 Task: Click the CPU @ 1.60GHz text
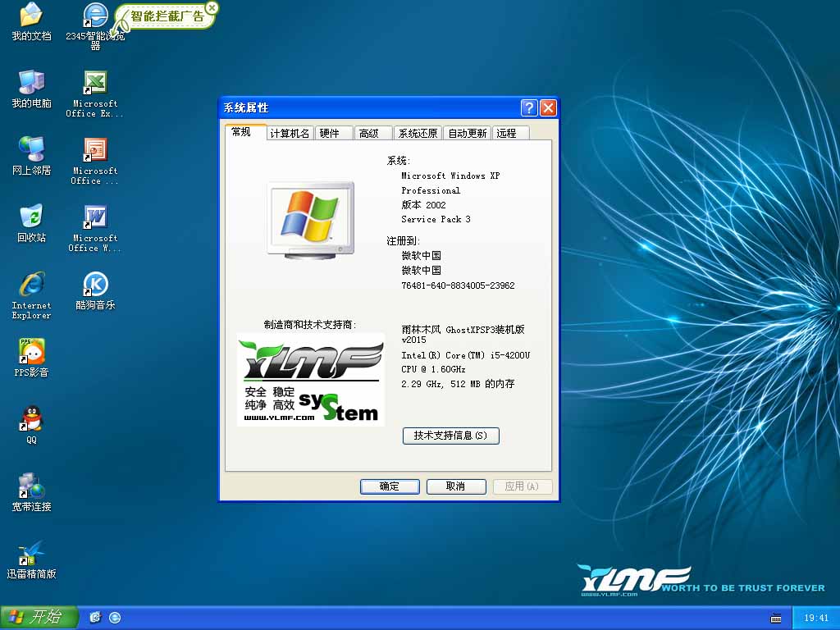click(433, 370)
